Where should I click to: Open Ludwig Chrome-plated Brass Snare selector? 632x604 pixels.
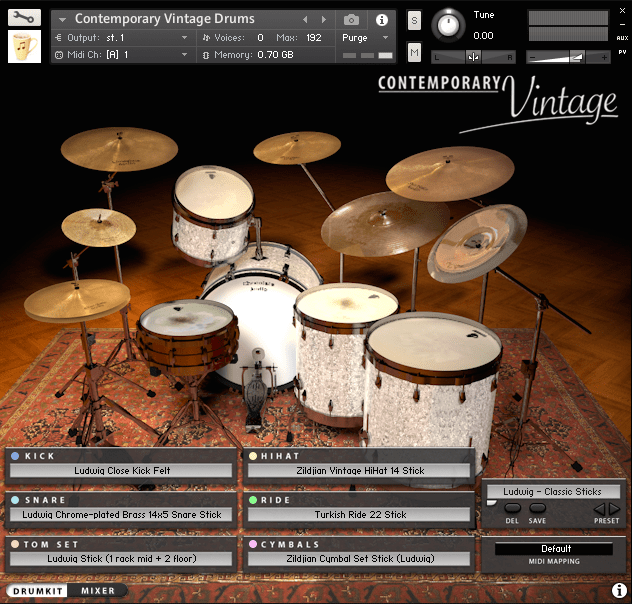click(x=121, y=515)
